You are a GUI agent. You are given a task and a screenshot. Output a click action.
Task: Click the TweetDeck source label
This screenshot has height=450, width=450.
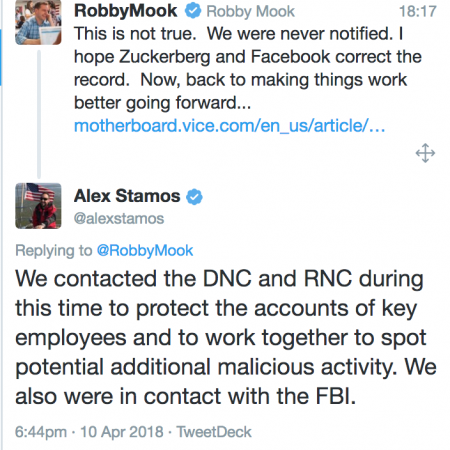(x=214, y=432)
